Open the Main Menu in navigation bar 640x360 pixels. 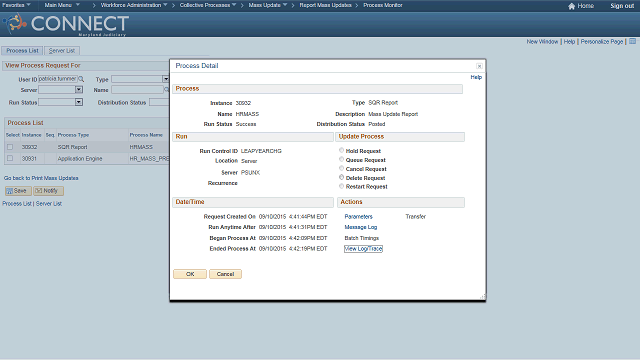coord(62,5)
